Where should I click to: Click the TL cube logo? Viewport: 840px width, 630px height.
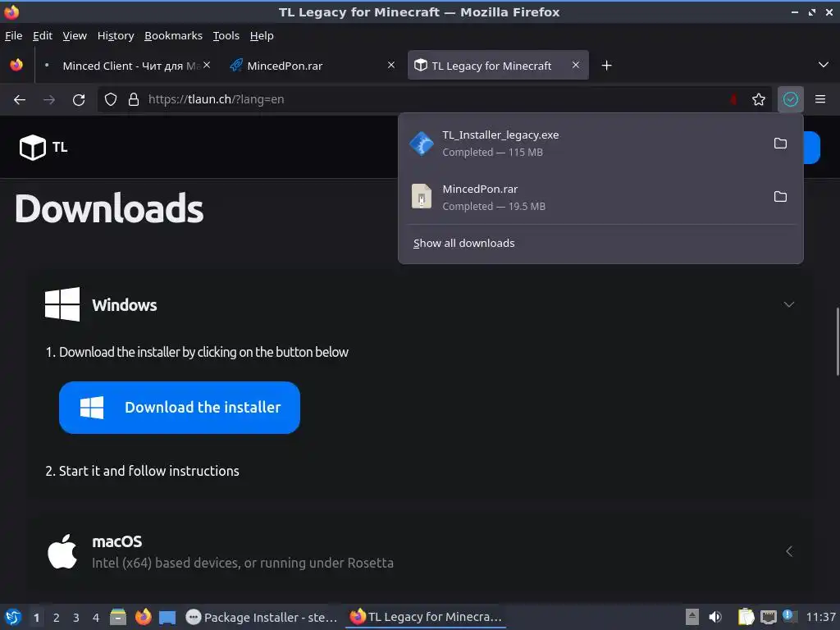point(33,148)
